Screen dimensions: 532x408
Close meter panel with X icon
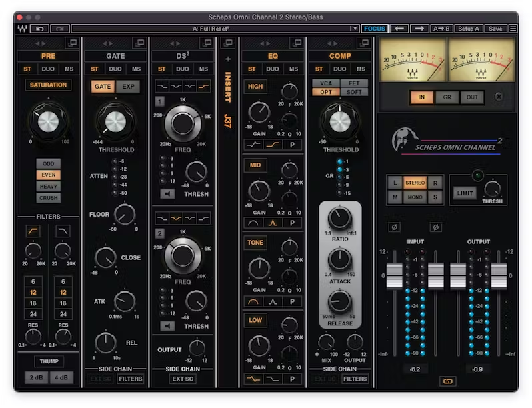tap(499, 97)
